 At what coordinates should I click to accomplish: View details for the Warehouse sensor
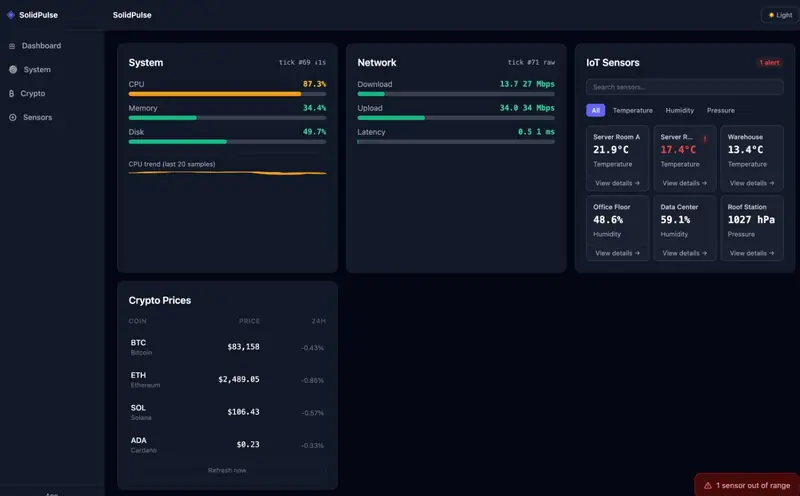[x=752, y=183]
